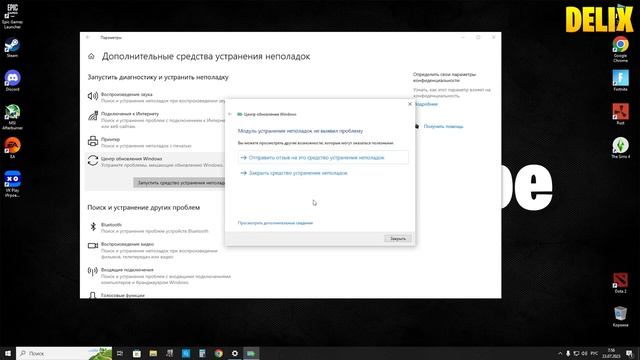Open the Fortnite desktop shortcut

[x=620, y=80]
